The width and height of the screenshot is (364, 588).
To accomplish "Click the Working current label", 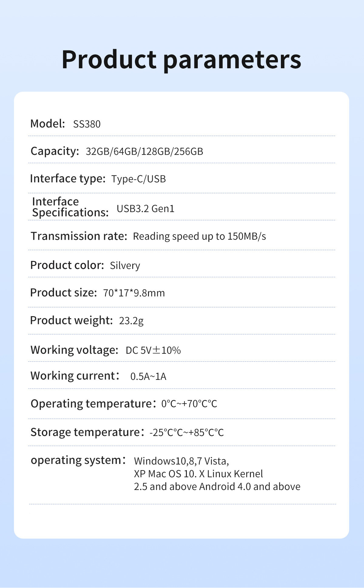I will (x=75, y=376).
